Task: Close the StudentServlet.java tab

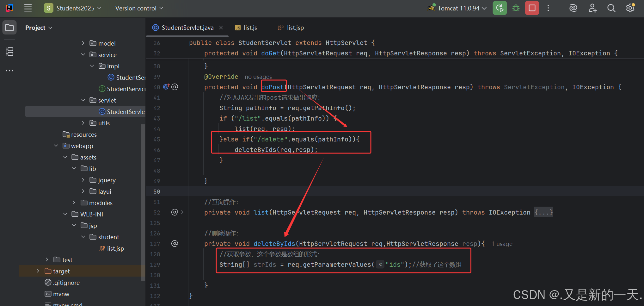Action: tap(221, 28)
